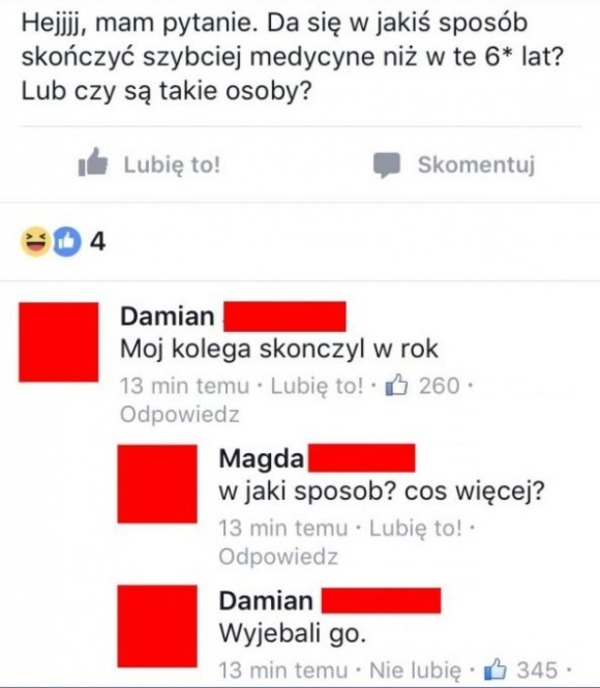600x688 pixels.
Task: Click the thumbs-up icon next to 345
Action: (x=495, y=670)
